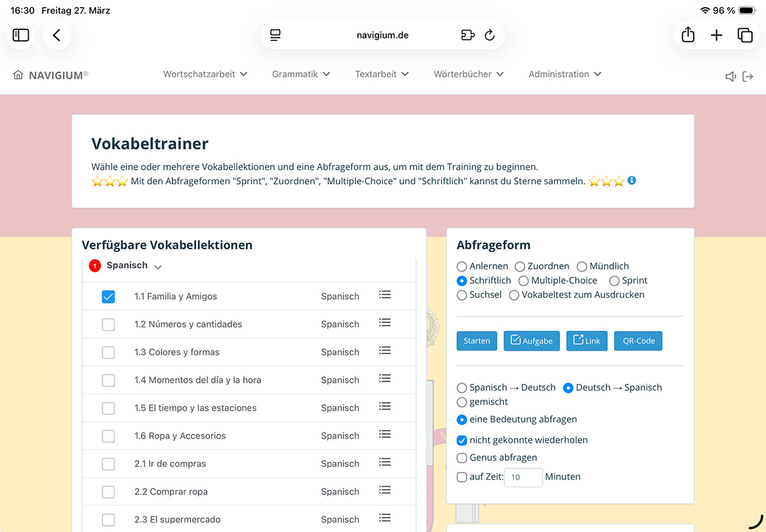Uncheck the 1.1 Familia y Amigos lesson
This screenshot has height=532, width=766.
109,297
